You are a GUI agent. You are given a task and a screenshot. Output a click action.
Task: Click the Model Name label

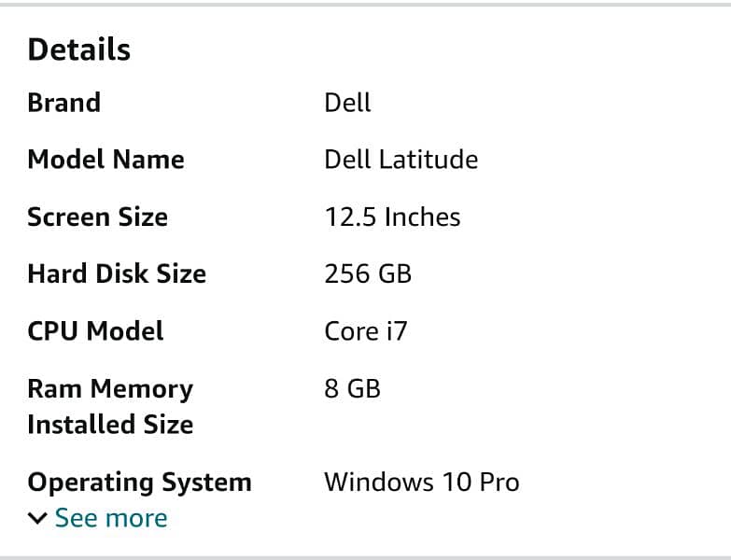(x=105, y=160)
